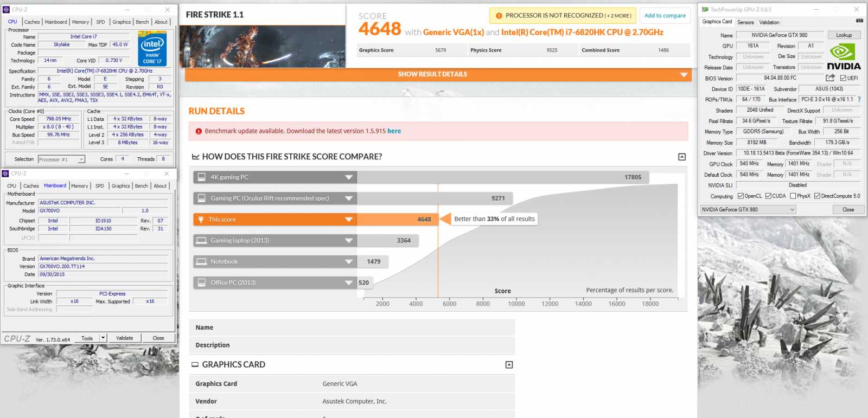Click the Fire Strike benchmark thumbnail image

(x=262, y=47)
